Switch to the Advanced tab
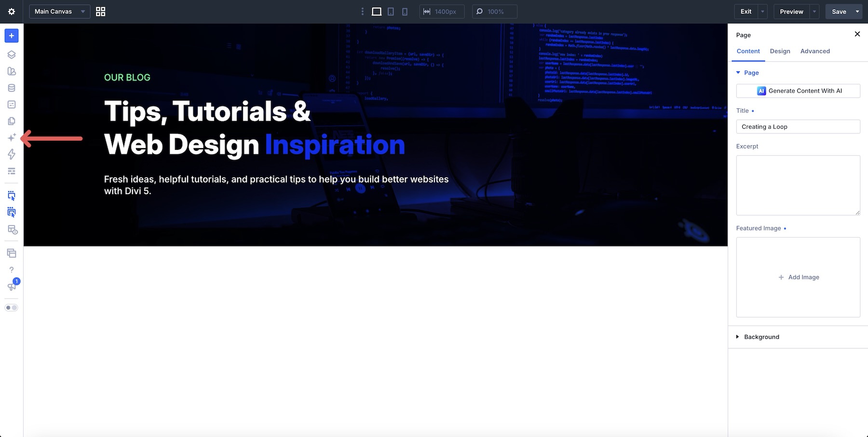 pos(815,51)
